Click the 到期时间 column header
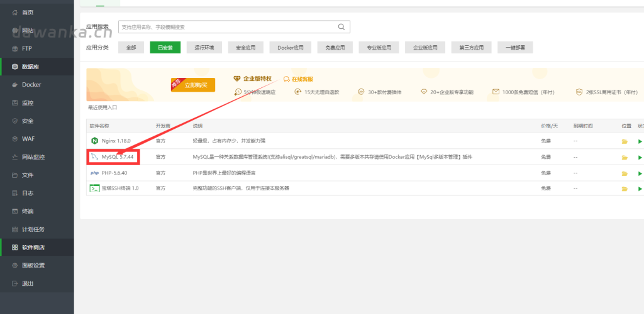Image resolution: width=644 pixels, height=314 pixels. point(583,126)
